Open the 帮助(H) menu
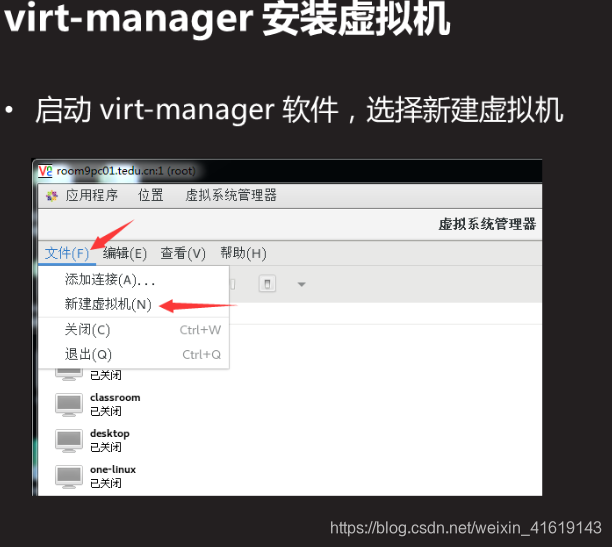The width and height of the screenshot is (612, 547). tap(244, 253)
